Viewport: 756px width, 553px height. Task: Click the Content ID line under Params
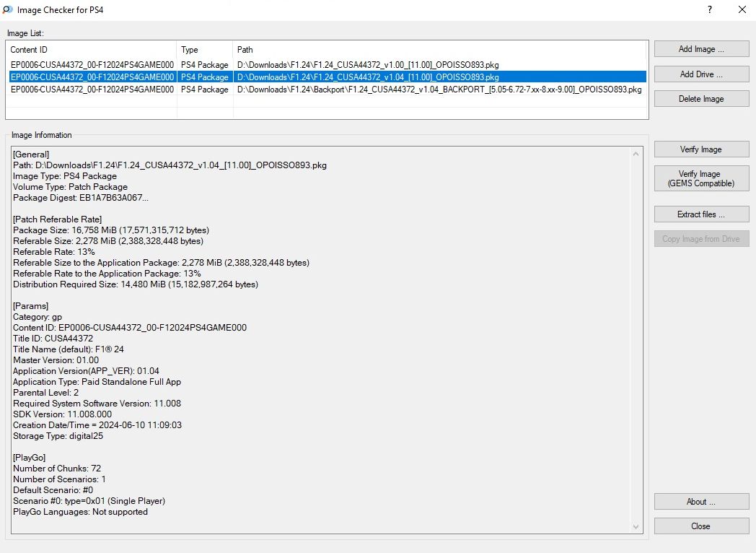click(130, 328)
